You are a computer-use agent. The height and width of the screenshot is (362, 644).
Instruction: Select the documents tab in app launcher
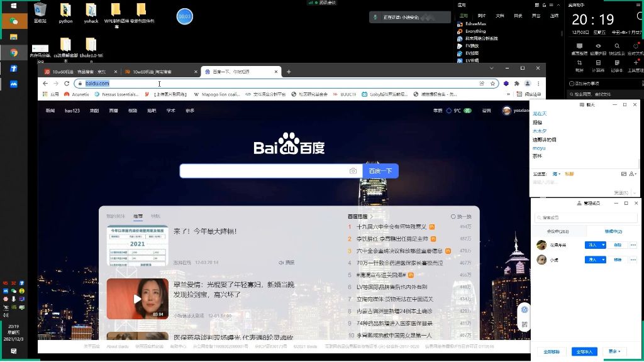coord(500,16)
